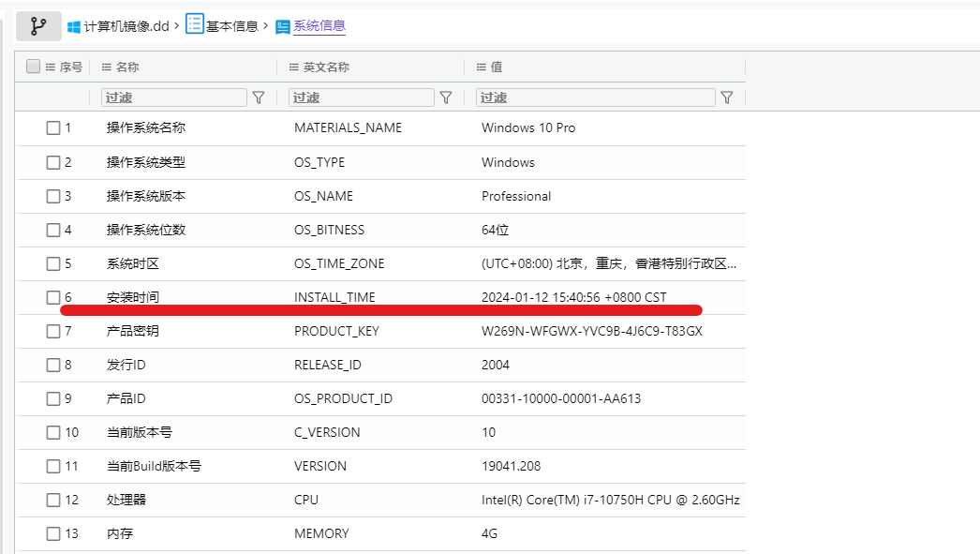Select the 00331-10000-00001-AA613 value
Viewport: 980px width, 554px height.
(x=561, y=399)
